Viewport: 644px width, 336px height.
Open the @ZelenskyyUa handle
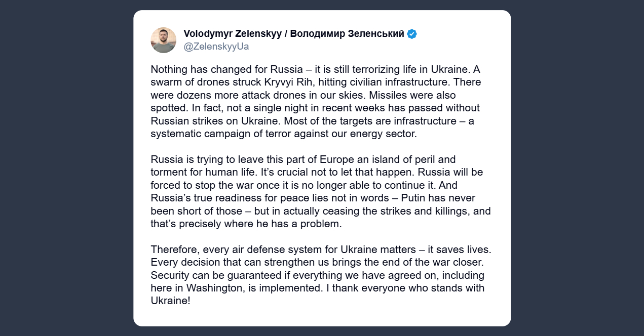(216, 47)
